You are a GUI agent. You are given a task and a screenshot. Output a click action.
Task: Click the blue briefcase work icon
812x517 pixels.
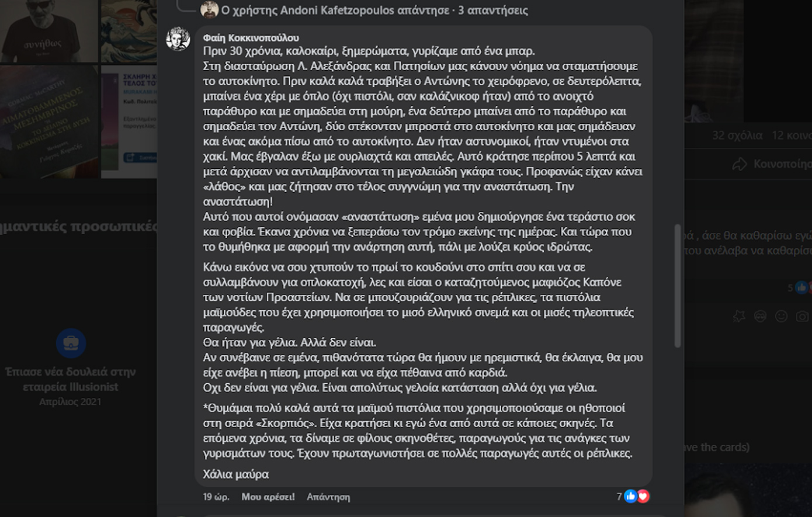(71, 343)
